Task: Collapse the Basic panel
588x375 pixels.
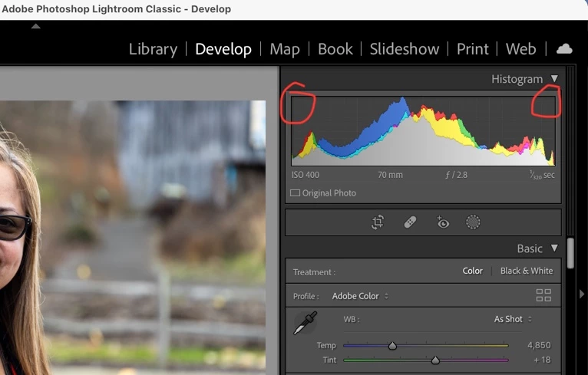Action: click(x=554, y=248)
